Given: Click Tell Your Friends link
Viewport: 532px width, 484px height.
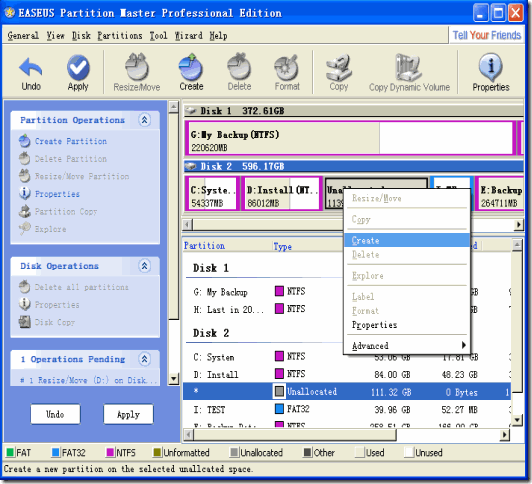Looking at the screenshot, I should [x=487, y=35].
